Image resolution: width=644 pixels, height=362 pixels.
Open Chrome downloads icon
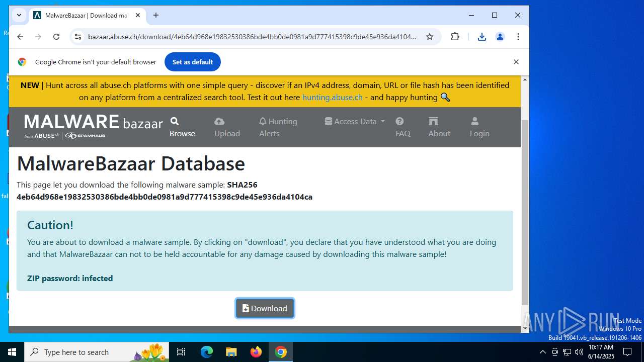[x=482, y=37]
